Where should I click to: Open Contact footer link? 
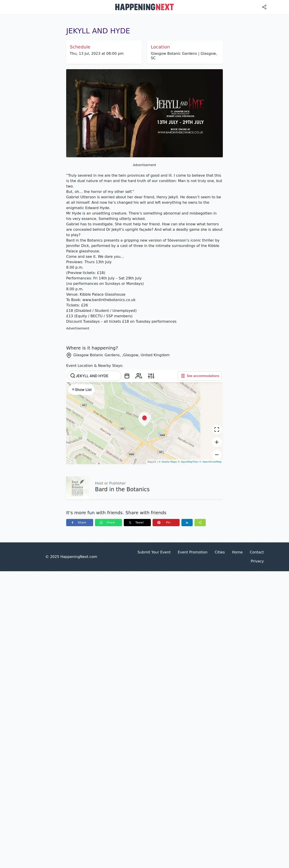[x=257, y=552]
